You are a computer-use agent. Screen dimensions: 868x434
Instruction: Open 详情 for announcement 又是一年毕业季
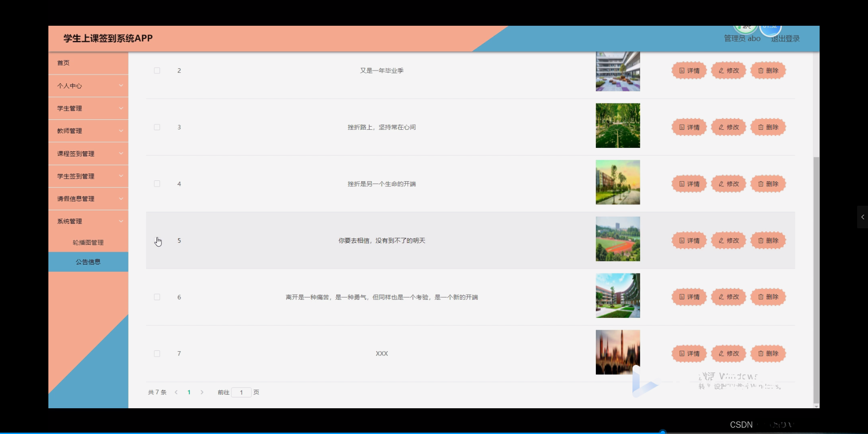[x=689, y=70]
